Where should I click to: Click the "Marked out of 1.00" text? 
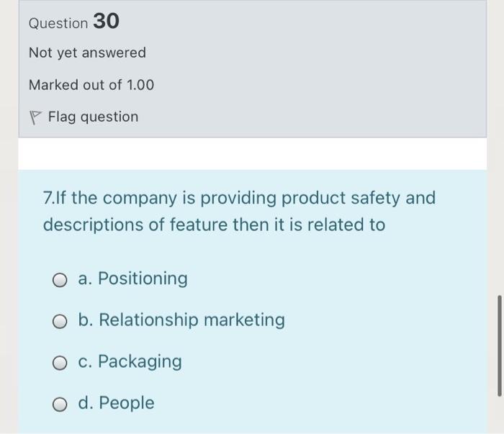pyautogui.click(x=91, y=85)
